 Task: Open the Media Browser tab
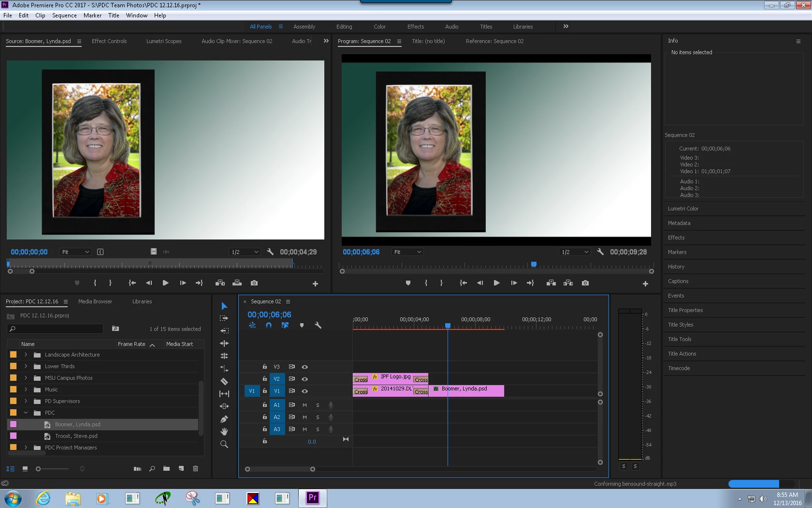pyautogui.click(x=95, y=301)
